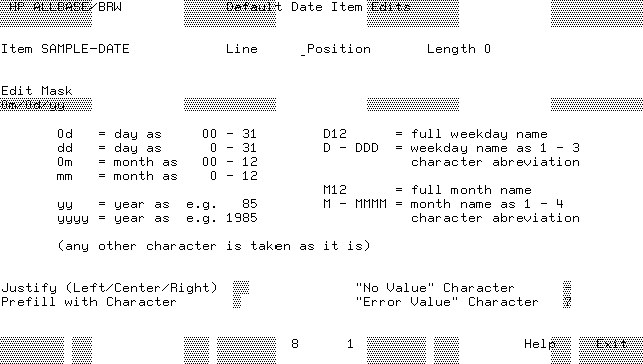Click the "No Value" Character field
Screen dimensions: 643x364
pyautogui.click(x=568, y=288)
